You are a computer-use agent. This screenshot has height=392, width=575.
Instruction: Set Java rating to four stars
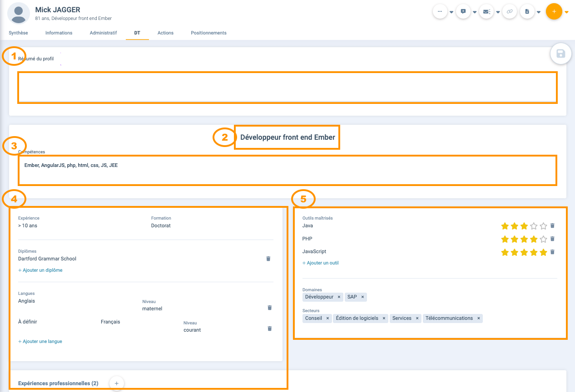coord(534,226)
